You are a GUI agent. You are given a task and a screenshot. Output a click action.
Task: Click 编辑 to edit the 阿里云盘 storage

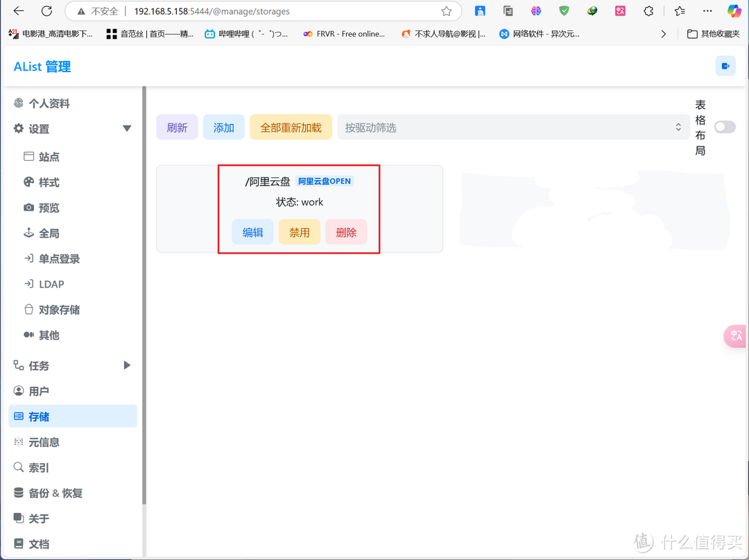[252, 231]
